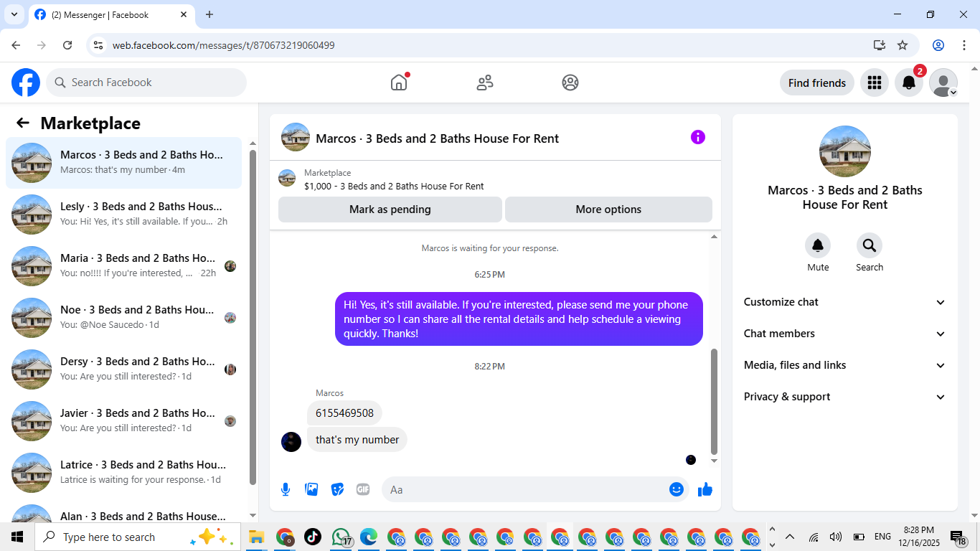Click the Facebook logo
The height and width of the screenshot is (551, 980).
(26, 83)
